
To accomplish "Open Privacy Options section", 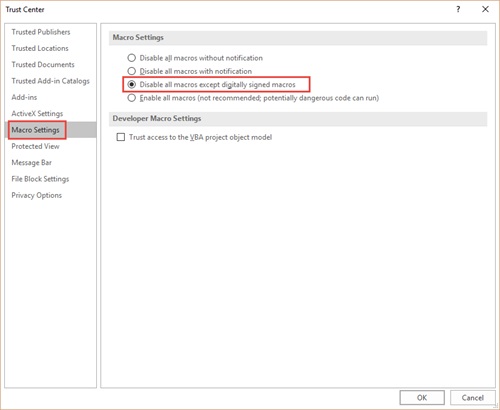I will pos(36,195).
